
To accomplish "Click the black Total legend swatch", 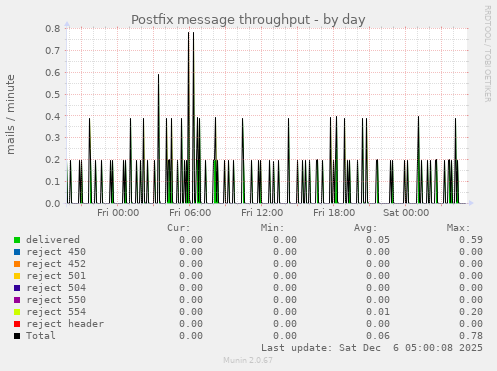I will 17,336.
